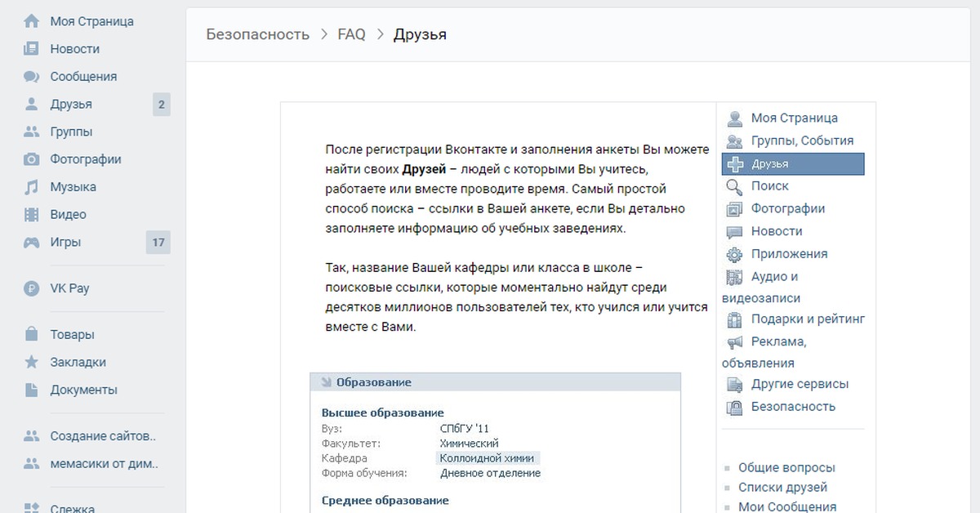Click the music note icon beside Музыка
This screenshot has width=980, height=513.
pyautogui.click(x=31, y=187)
